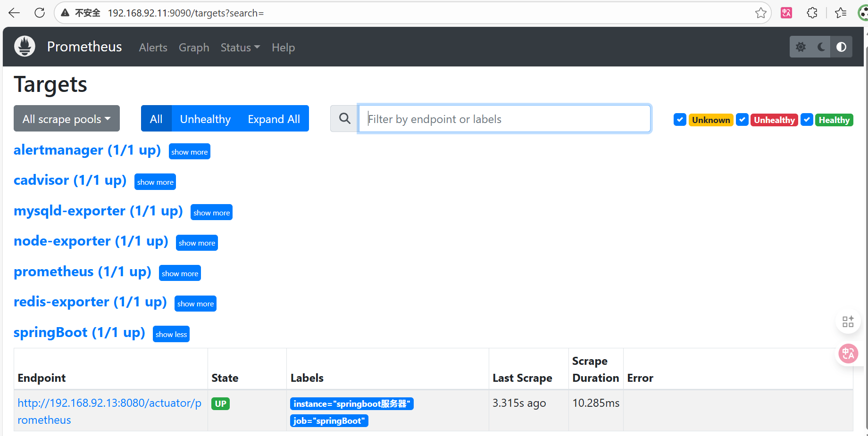Click the Expand All button
The height and width of the screenshot is (436, 868).
[x=274, y=118]
